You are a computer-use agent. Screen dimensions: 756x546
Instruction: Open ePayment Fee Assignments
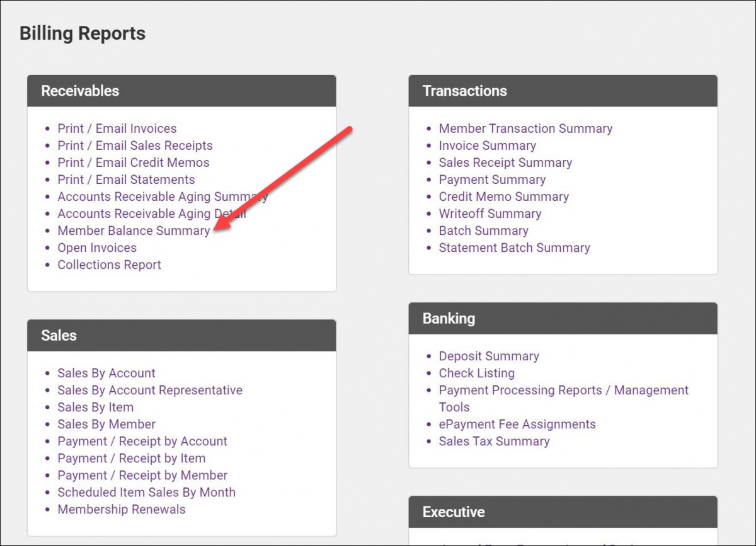pos(517,424)
